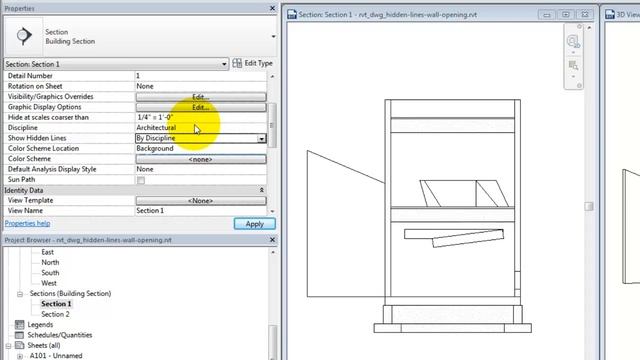Click the Section view vertical scroll thumb
Viewport: 640px width, 360px height.
[589, 207]
